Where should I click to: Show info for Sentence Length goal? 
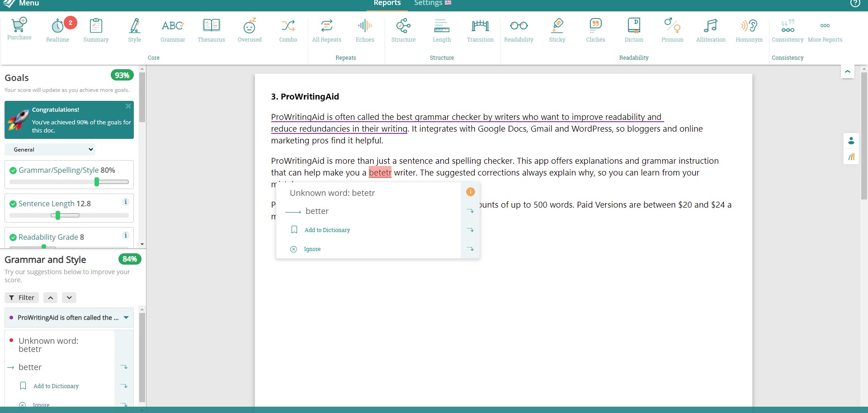[126, 202]
